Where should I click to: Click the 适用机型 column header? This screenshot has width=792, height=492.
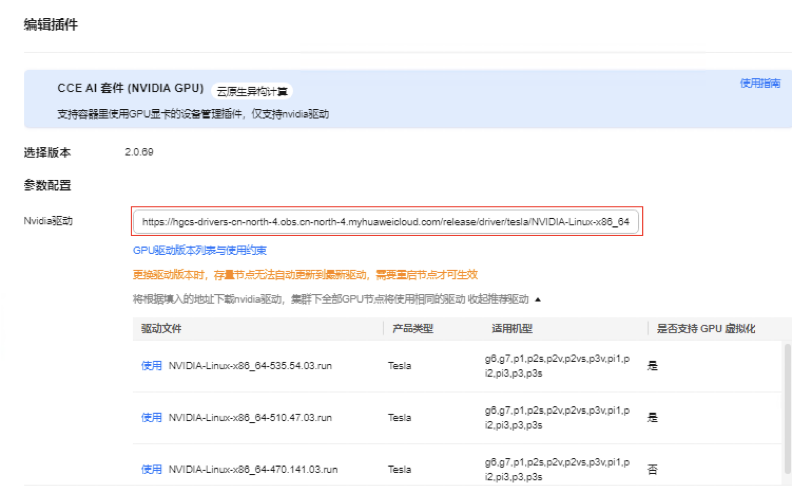[x=512, y=329]
